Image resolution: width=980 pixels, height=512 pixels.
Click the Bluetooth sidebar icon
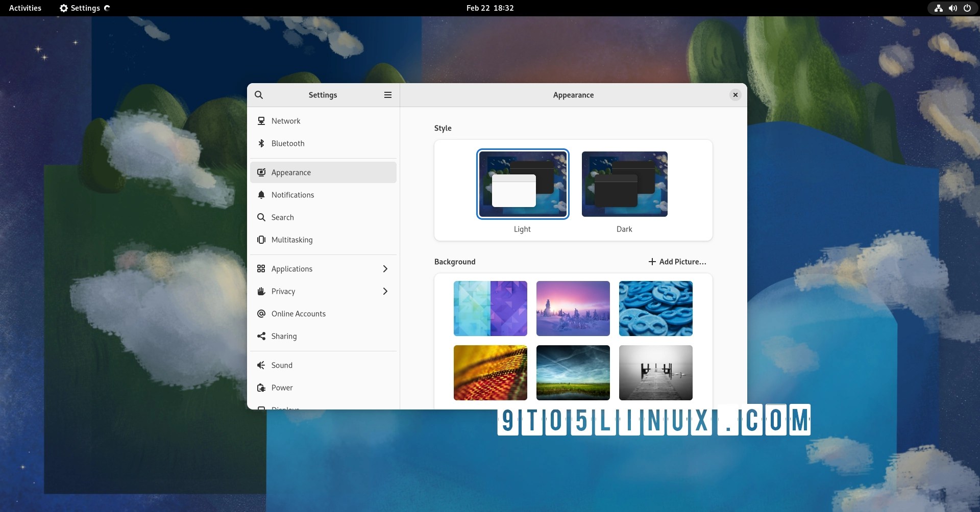tap(261, 143)
